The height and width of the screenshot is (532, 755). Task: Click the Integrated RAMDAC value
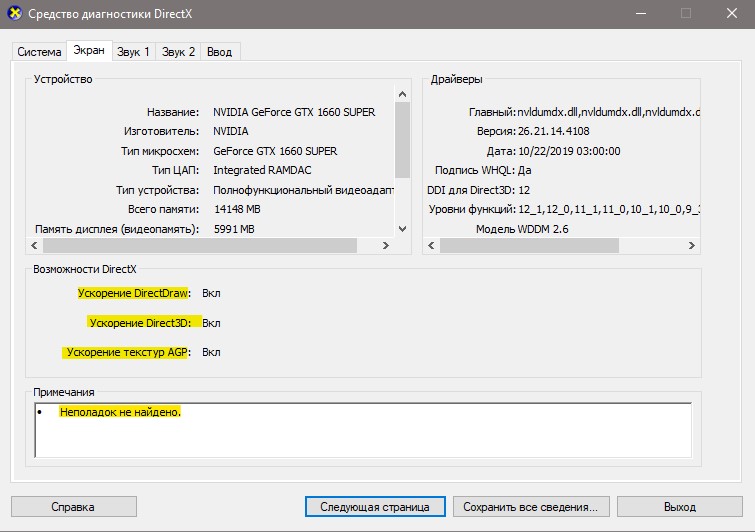click(x=262, y=170)
